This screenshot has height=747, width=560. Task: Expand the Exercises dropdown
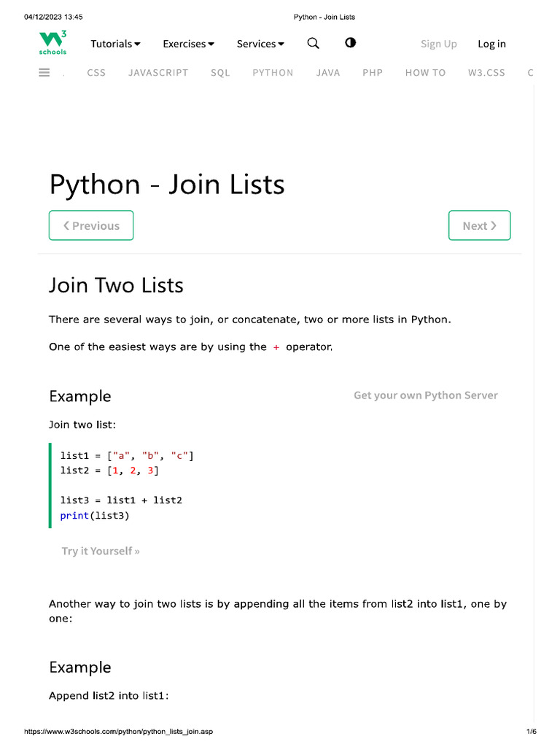(x=188, y=44)
